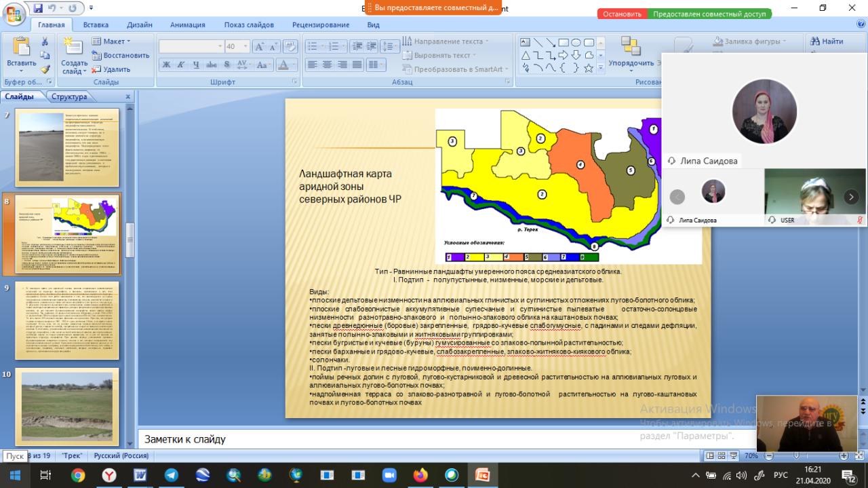The image size is (868, 488).
Task: Click the Cut scissors icon
Action: coord(45,41)
